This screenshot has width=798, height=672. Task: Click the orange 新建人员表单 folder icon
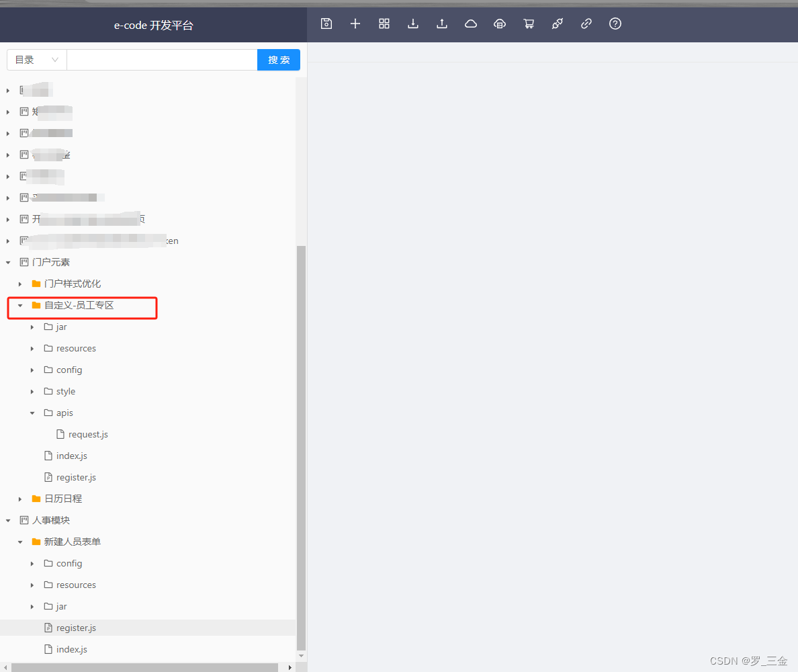[x=36, y=542]
